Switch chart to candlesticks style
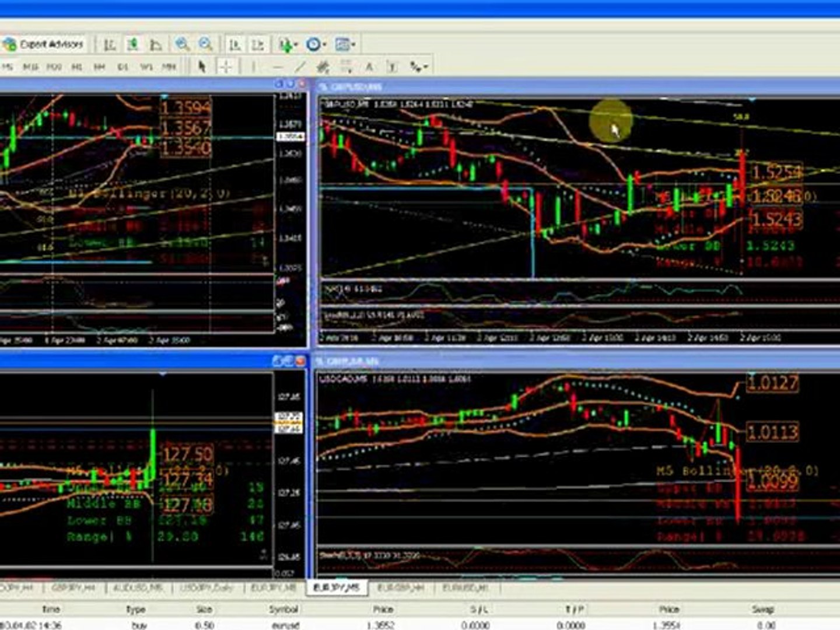This screenshot has height=630, width=840. coord(133,44)
